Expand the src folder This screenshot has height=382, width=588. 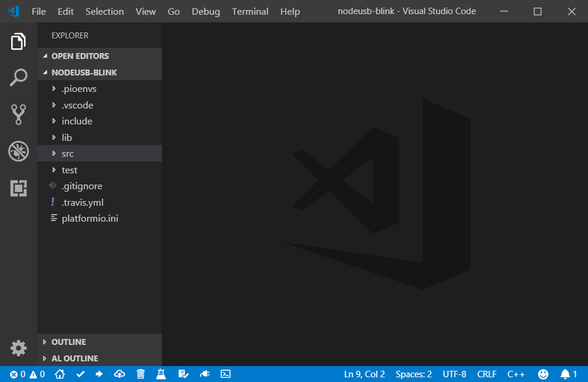tap(100, 153)
